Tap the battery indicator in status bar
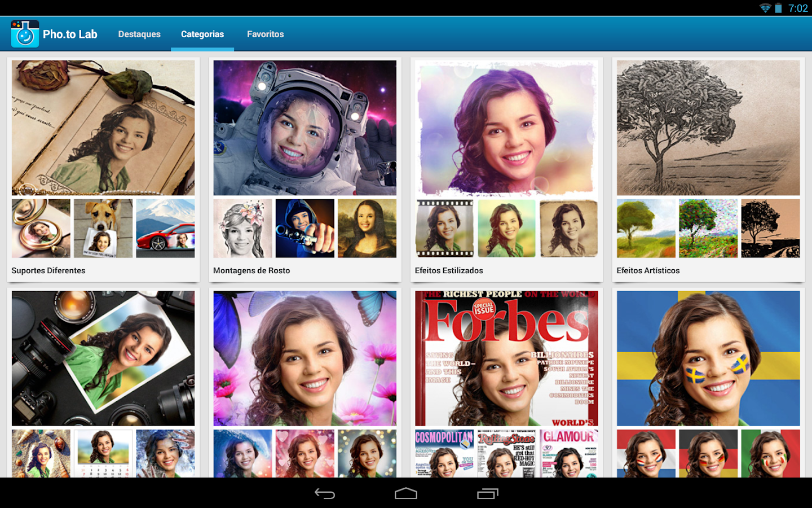The height and width of the screenshot is (508, 812). (779, 8)
